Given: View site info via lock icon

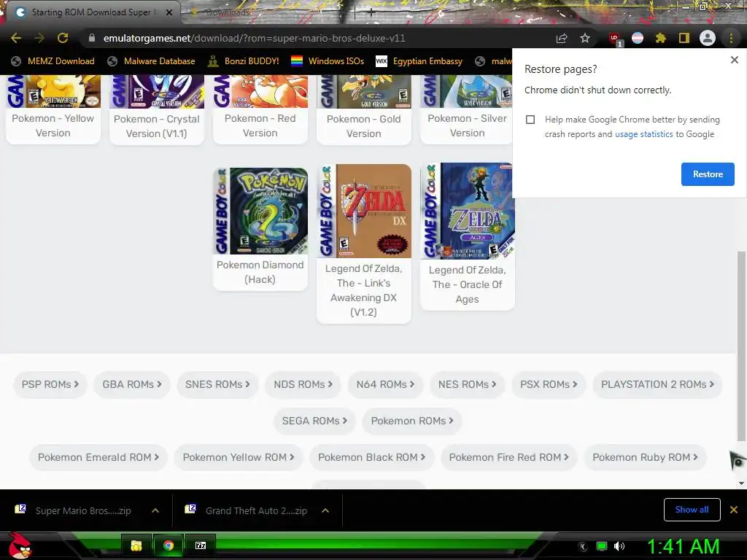Looking at the screenshot, I should (x=92, y=38).
